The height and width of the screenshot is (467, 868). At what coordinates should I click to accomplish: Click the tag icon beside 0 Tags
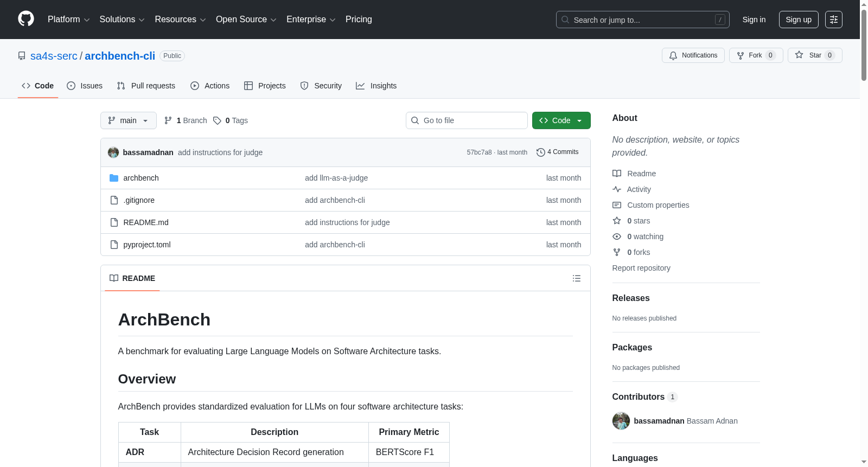[x=217, y=120]
